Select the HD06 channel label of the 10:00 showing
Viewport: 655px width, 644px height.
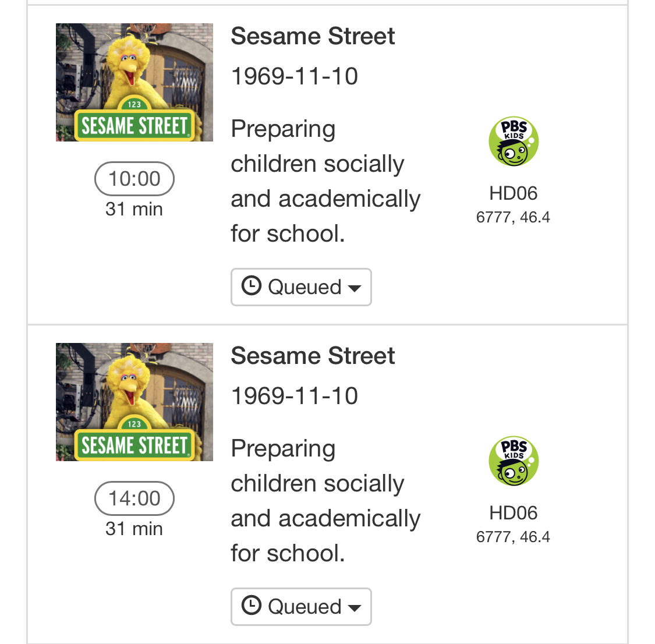(x=513, y=193)
